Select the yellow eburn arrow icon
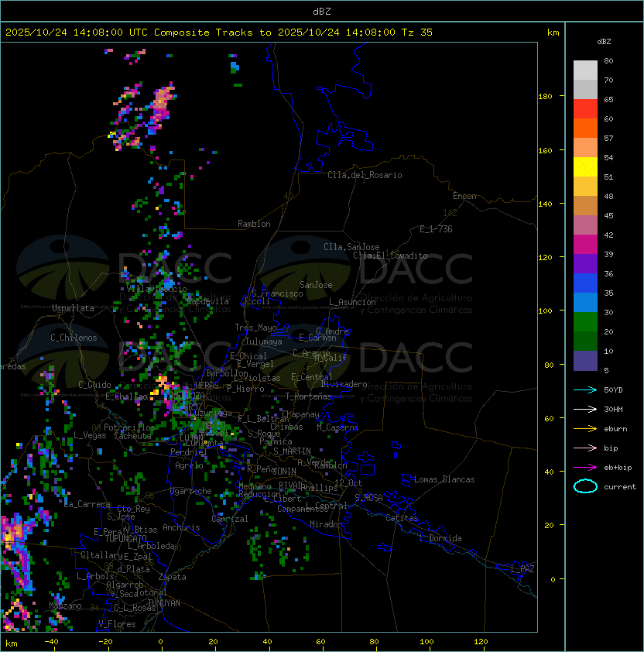644x652 pixels. pos(585,429)
